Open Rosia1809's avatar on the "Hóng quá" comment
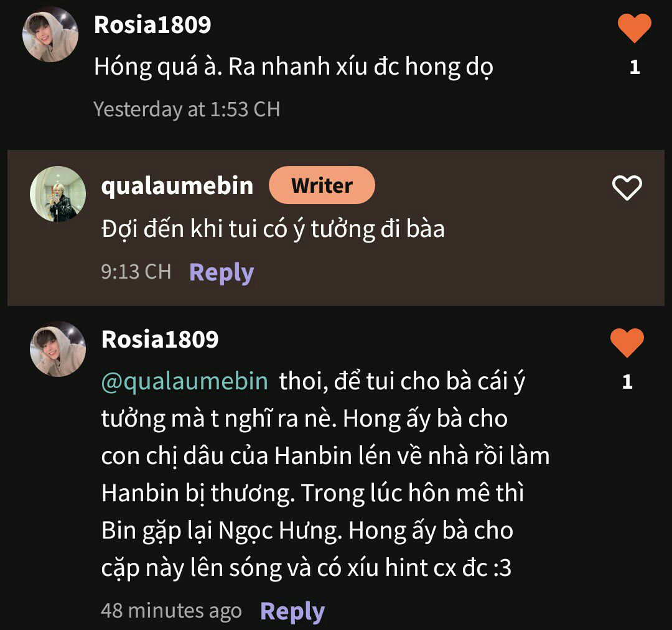 pos(50,35)
